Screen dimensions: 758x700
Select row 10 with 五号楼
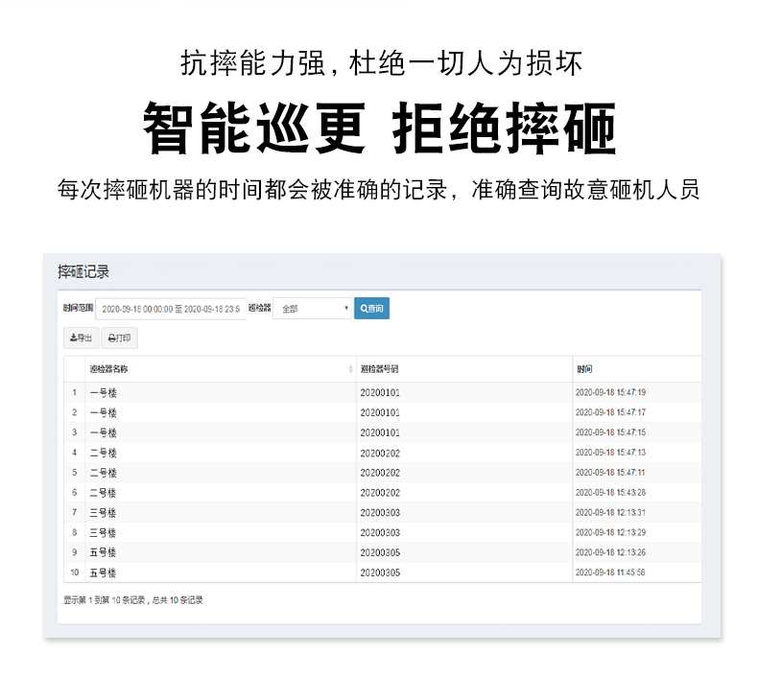(103, 572)
